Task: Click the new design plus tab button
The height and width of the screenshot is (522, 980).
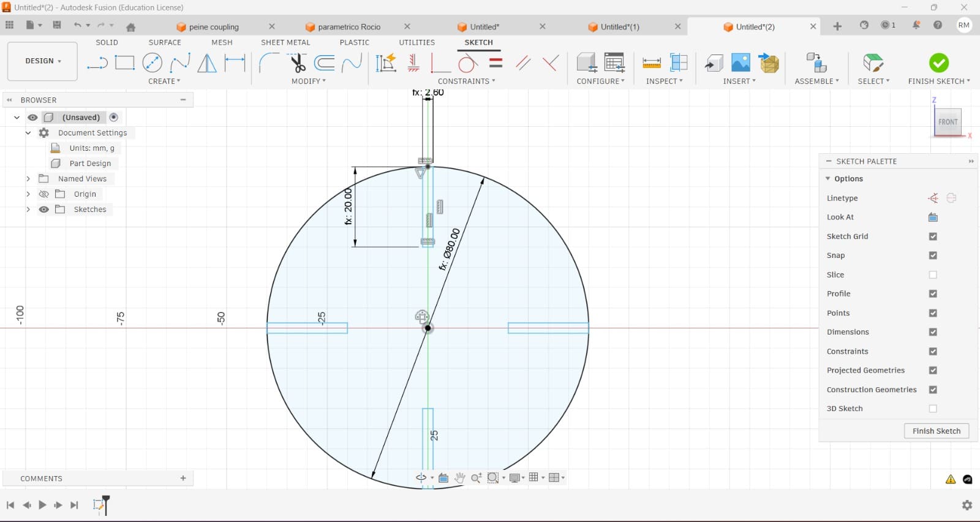Action: (837, 26)
